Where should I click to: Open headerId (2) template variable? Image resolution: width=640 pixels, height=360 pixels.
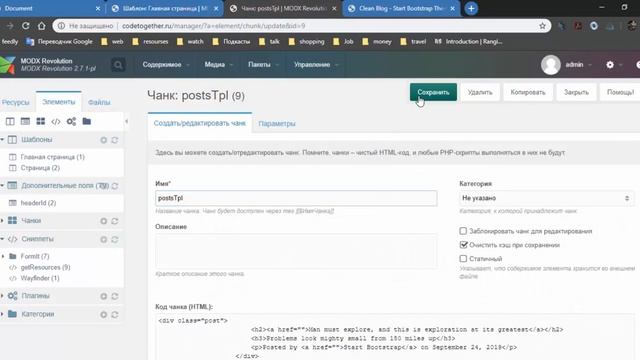pos(38,203)
